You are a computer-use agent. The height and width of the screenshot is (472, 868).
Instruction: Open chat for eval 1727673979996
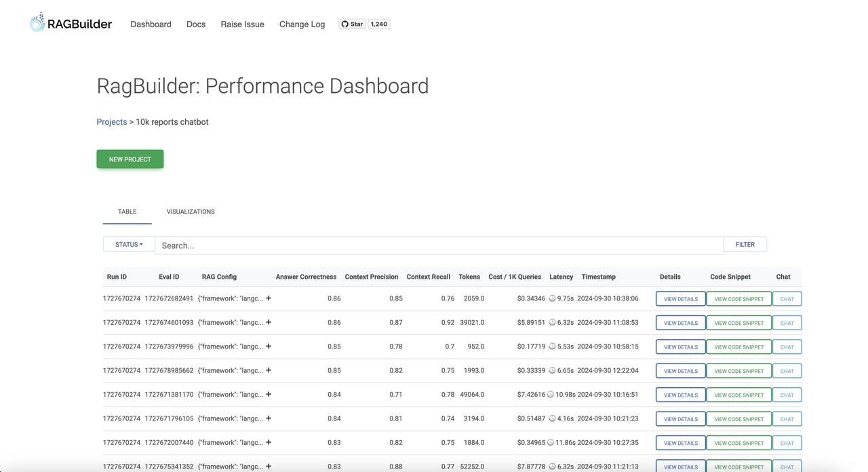(x=787, y=347)
